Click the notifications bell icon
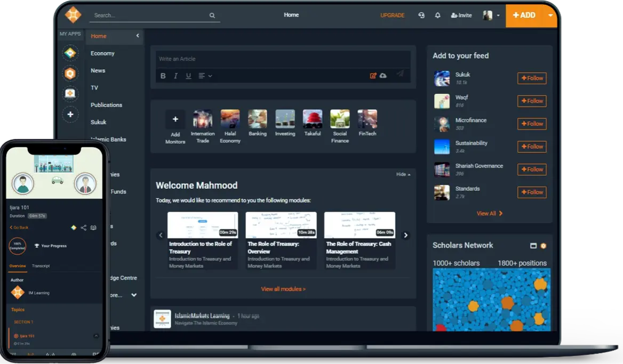This screenshot has height=364, width=623. tap(437, 15)
